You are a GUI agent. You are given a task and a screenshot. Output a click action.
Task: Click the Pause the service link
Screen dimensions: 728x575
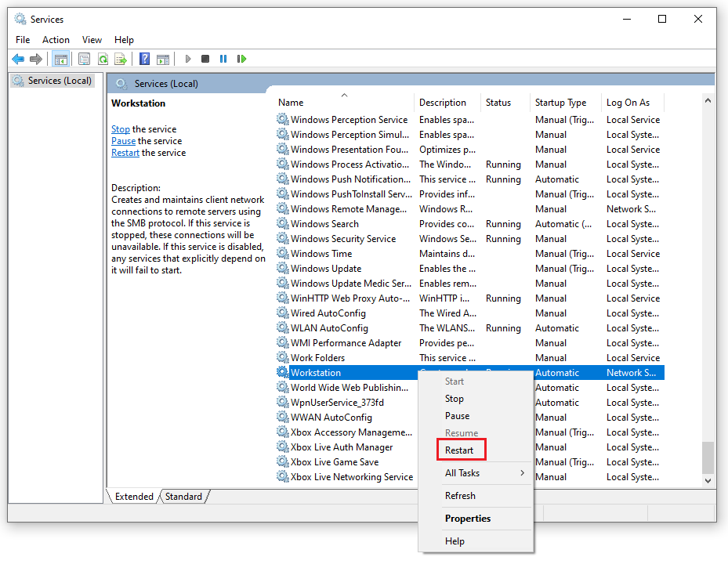[x=124, y=141]
